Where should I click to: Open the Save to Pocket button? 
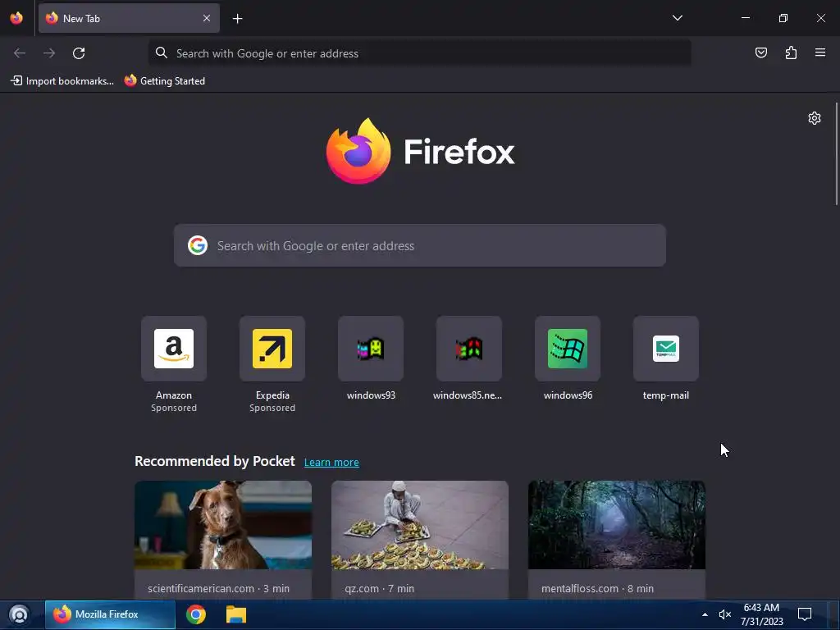coord(761,52)
